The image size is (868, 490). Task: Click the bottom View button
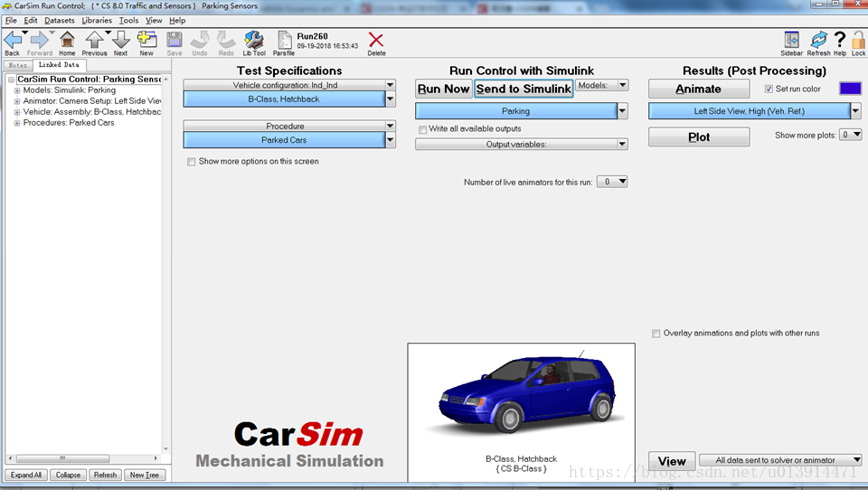coord(672,461)
